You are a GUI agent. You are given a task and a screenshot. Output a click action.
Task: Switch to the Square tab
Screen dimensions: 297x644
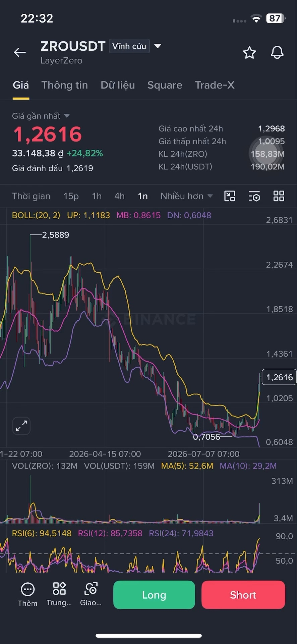coord(165,85)
